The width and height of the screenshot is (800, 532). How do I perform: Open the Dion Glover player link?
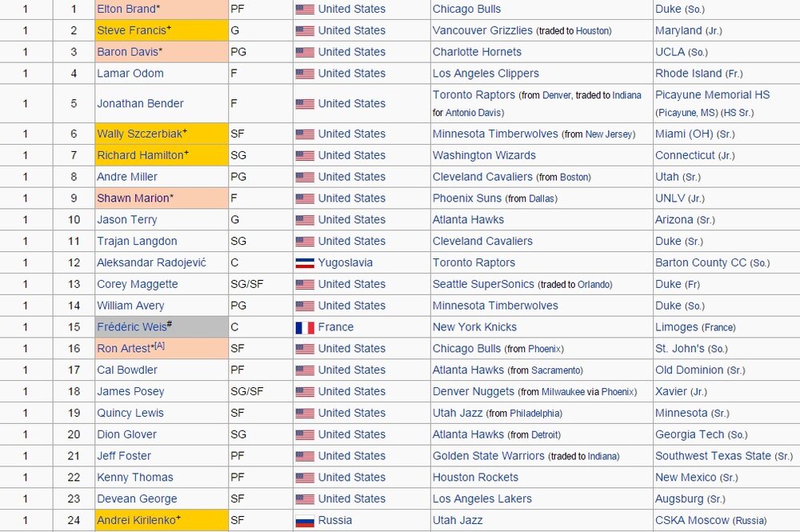pos(126,434)
